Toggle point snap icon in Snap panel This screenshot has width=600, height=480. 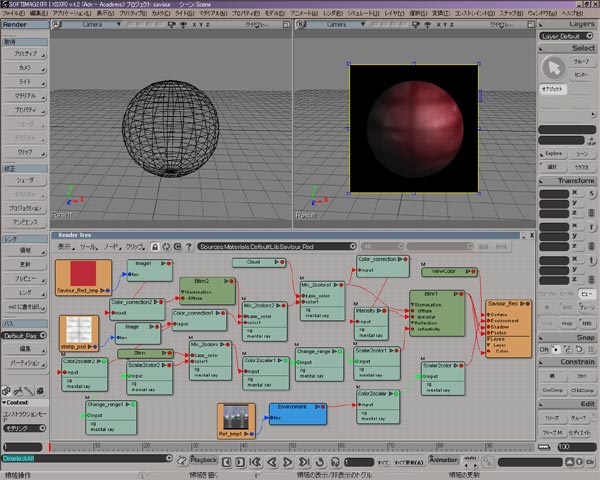(555, 349)
